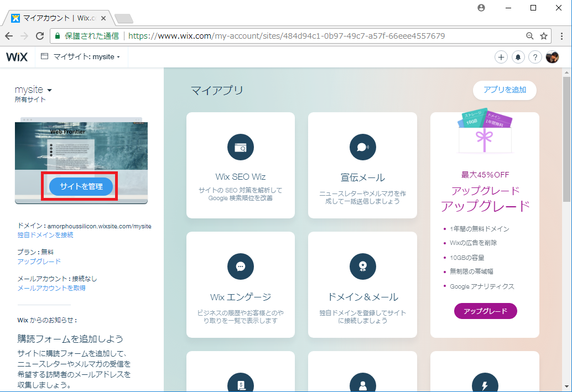This screenshot has height=392, width=572.
Task: Click the Wix SEO Wiz icon
Action: coord(241,147)
